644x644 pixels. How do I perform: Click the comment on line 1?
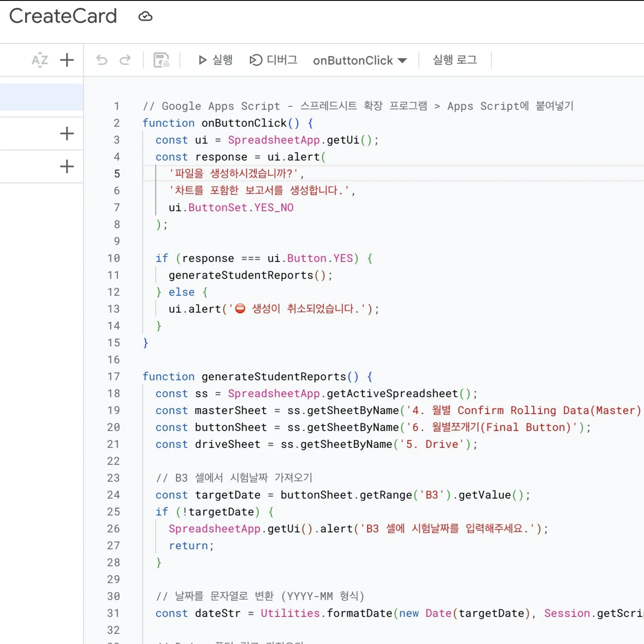(x=358, y=106)
